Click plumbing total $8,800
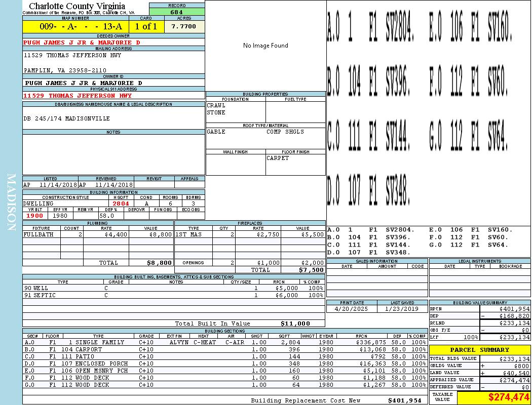The image size is (532, 405). point(159,263)
